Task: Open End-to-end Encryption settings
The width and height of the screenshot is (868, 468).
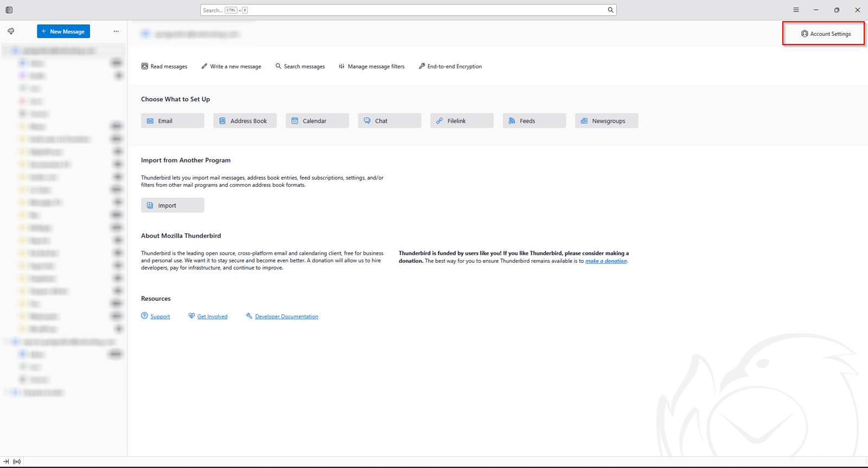Action: [x=450, y=66]
